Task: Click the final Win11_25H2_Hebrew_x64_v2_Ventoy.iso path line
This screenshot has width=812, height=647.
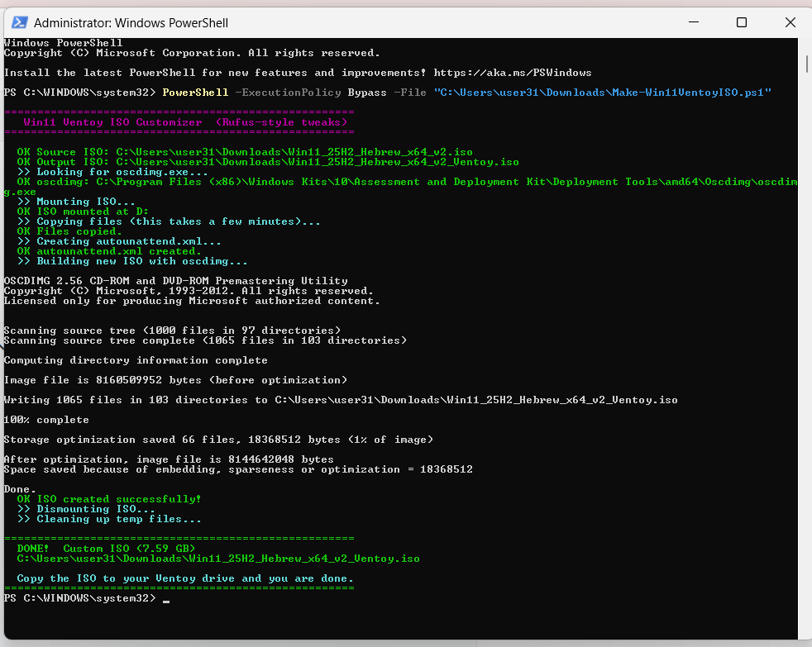Action: [218, 559]
